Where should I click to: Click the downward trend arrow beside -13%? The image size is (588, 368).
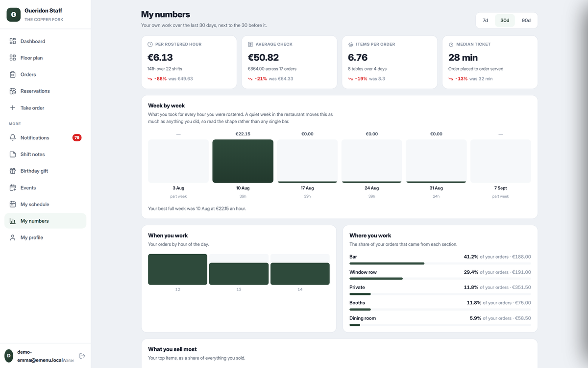click(451, 79)
